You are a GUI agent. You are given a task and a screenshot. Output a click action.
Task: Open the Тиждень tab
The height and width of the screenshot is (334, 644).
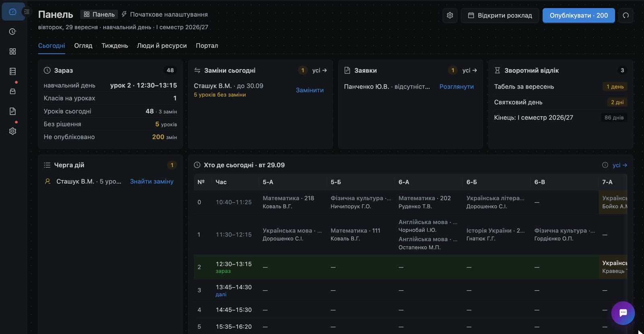pos(115,45)
